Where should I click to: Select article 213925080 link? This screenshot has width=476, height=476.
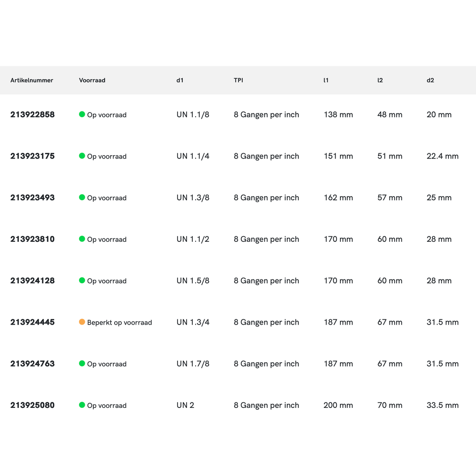(32, 406)
